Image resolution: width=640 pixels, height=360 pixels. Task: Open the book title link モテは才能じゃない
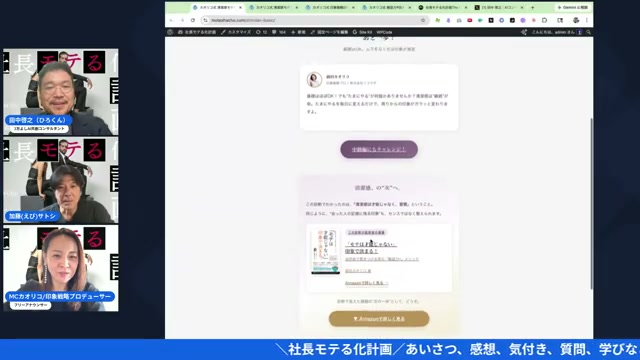click(x=371, y=247)
